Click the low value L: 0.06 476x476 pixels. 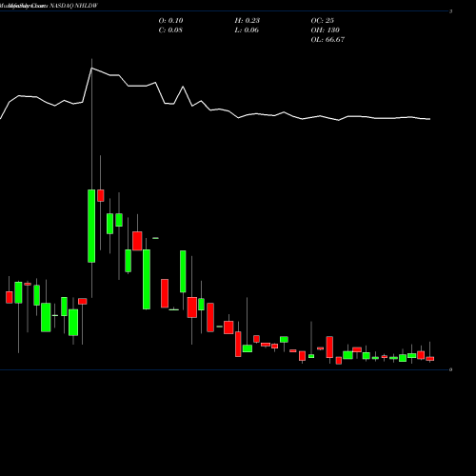(247, 30)
